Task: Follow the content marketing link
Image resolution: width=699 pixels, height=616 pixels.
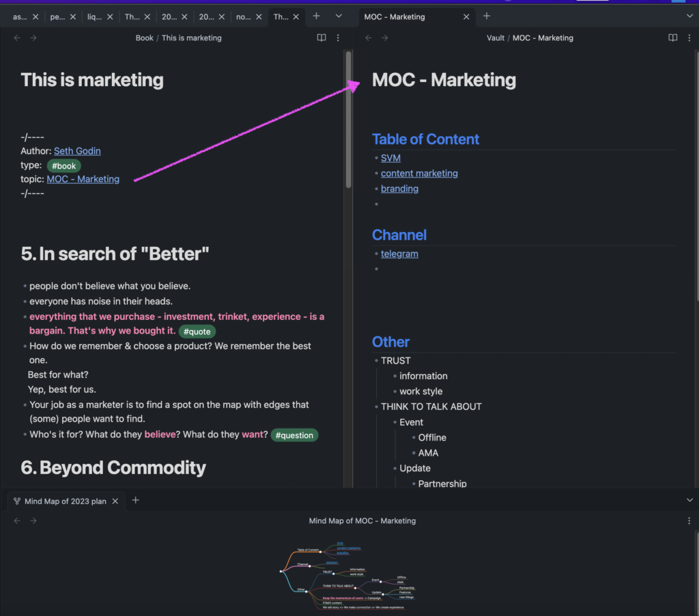Action: click(x=419, y=173)
